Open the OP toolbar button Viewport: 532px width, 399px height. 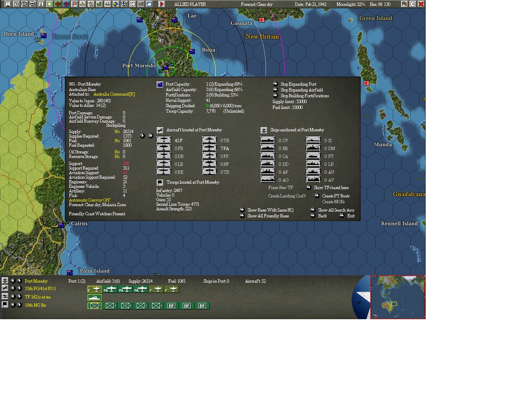pyautogui.click(x=132, y=4)
